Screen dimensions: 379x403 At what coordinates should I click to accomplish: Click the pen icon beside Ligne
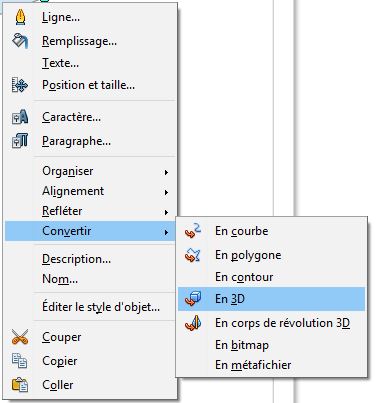pyautogui.click(x=20, y=17)
